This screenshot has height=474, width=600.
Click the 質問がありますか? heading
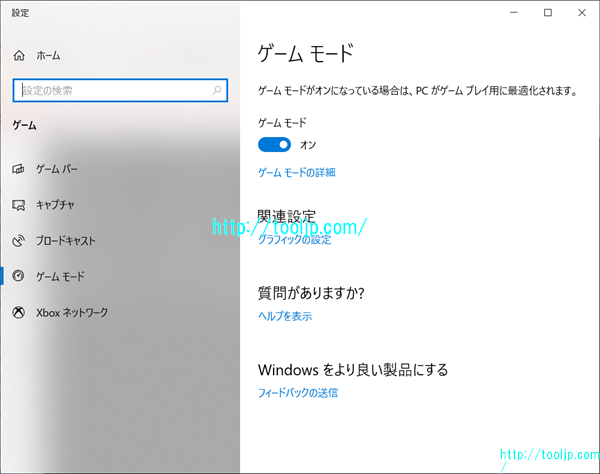[x=311, y=293]
